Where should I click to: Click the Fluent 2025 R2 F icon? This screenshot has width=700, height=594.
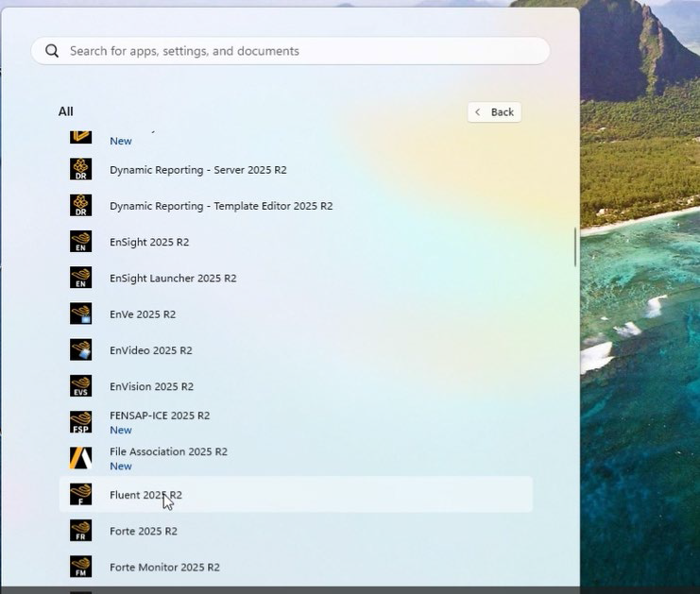(81, 495)
